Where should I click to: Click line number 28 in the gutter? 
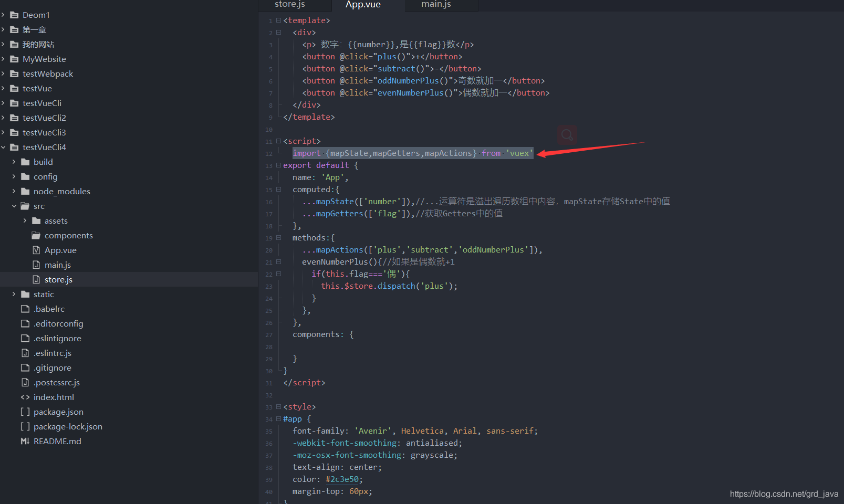[269, 347]
